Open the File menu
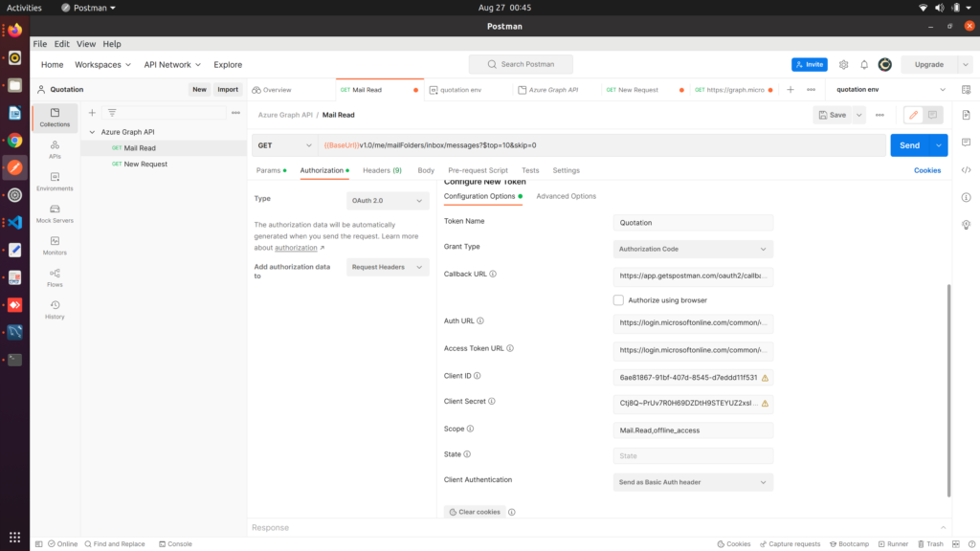Image resolution: width=980 pixels, height=551 pixels. point(40,44)
